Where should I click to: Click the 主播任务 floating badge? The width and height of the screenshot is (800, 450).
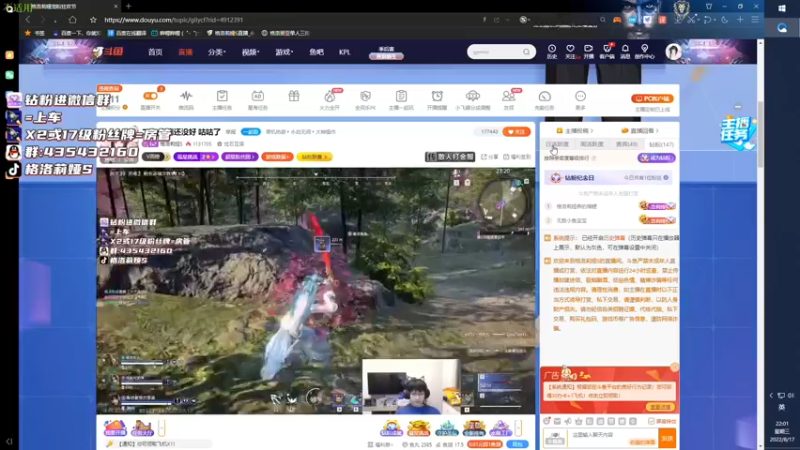[x=738, y=133]
